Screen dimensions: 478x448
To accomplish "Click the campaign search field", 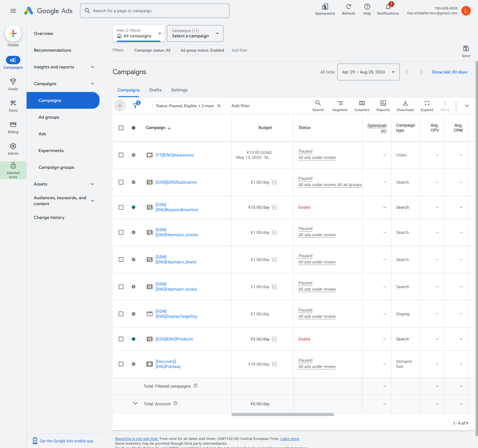I will tap(155, 11).
